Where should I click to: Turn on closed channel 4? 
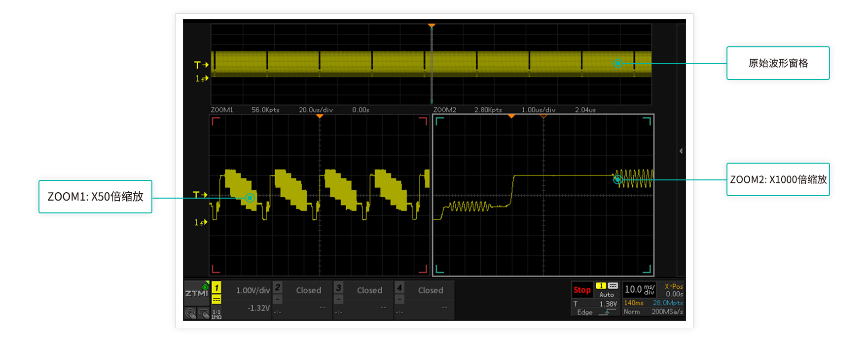(399, 287)
